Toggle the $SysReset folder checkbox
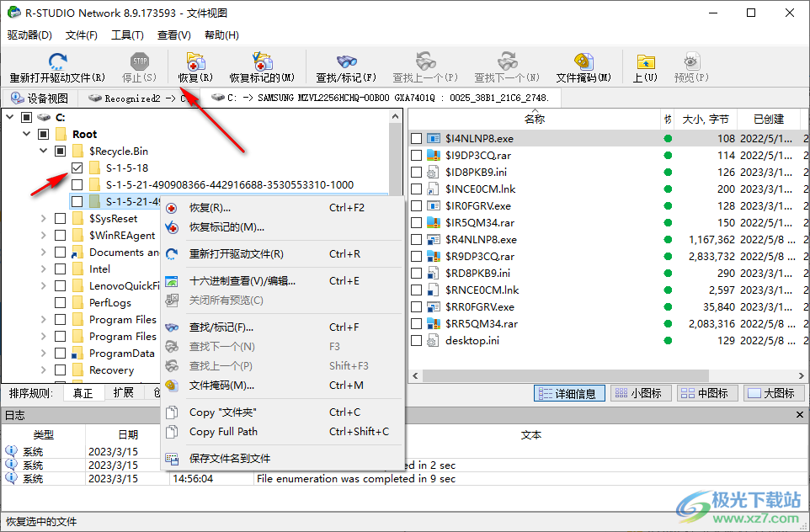 (61, 219)
